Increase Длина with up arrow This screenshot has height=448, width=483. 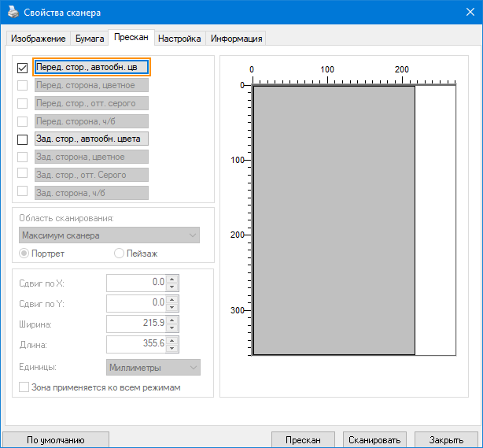pyautogui.click(x=172, y=340)
